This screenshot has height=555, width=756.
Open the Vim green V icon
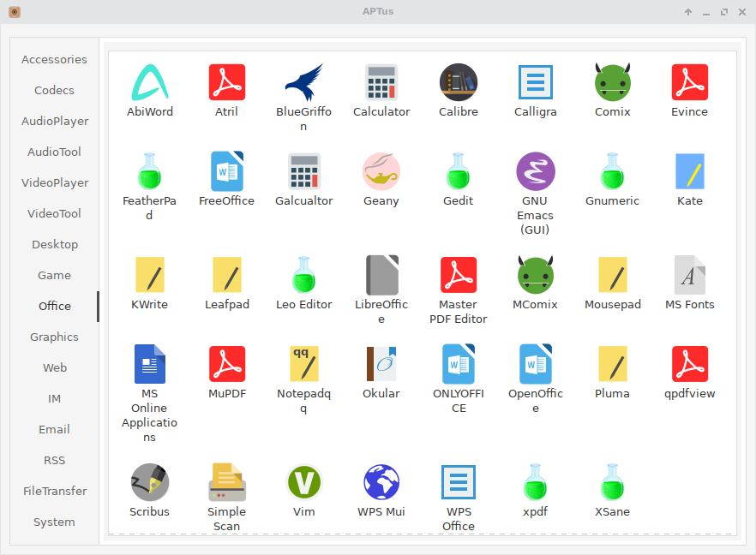pyautogui.click(x=303, y=482)
